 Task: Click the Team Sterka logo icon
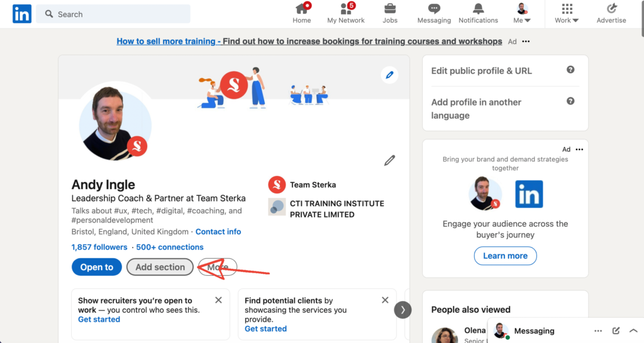(x=277, y=185)
